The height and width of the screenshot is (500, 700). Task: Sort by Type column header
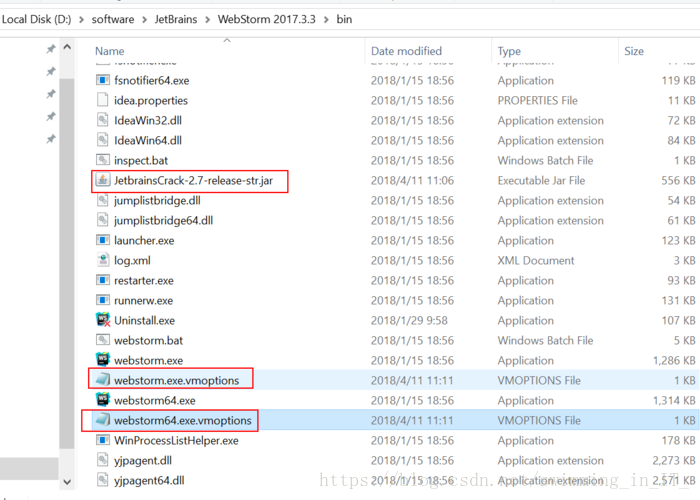coord(509,51)
